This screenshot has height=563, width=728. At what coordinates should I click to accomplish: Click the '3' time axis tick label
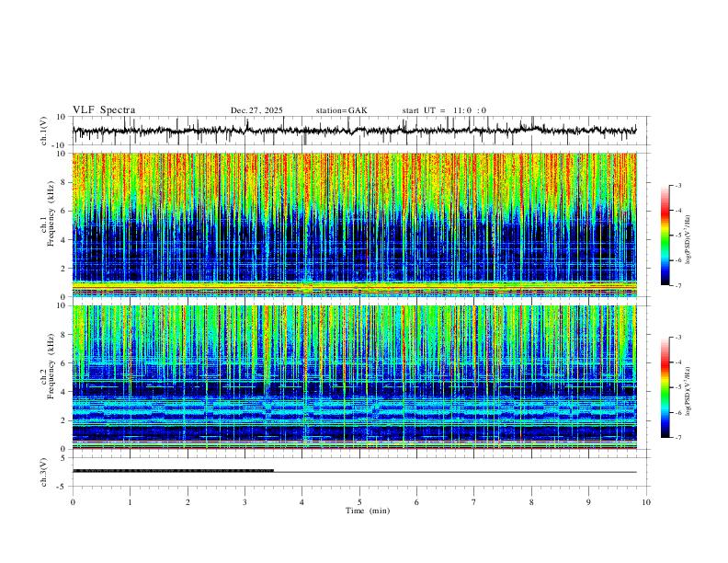245,502
